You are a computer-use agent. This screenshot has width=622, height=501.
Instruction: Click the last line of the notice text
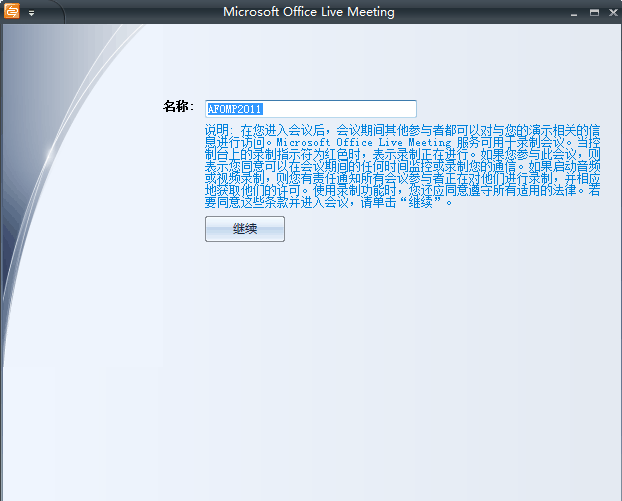click(330, 201)
